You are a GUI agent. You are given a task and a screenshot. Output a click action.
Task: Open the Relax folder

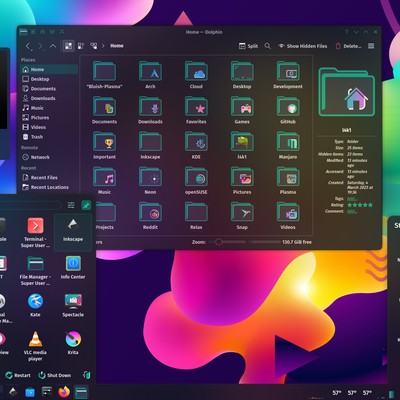(196, 216)
